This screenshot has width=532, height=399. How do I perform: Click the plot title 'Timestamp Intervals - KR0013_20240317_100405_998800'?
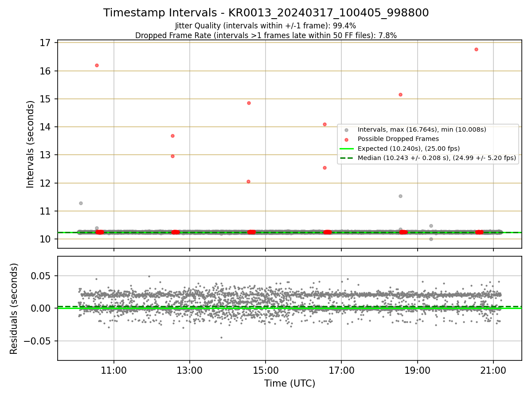[x=266, y=13]
